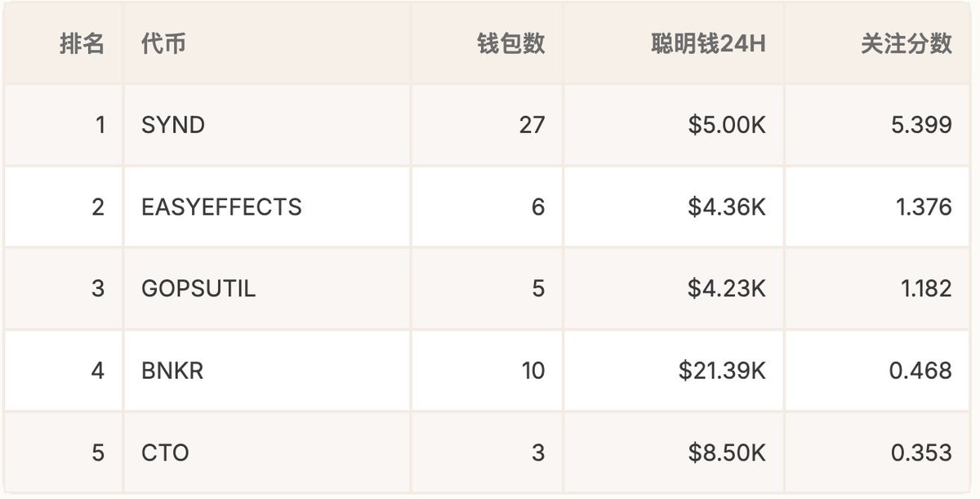Select SYND smart money value $5.00K
This screenshot has width=980, height=499.
point(727,125)
